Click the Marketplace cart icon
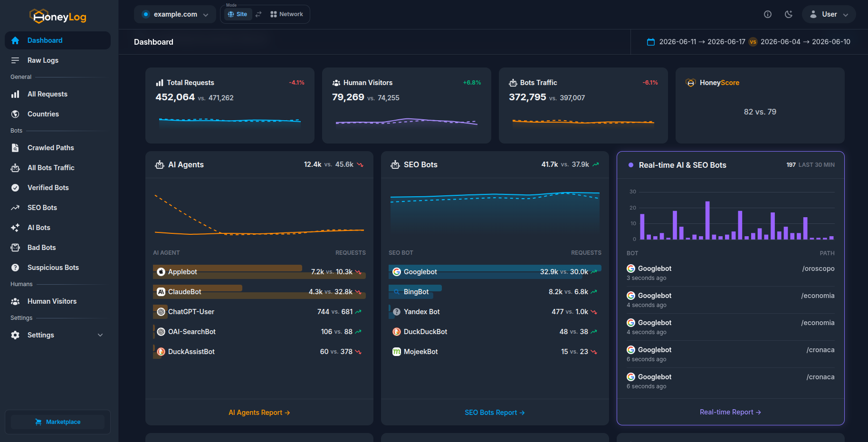Image resolution: width=868 pixels, height=442 pixels. coord(38,422)
